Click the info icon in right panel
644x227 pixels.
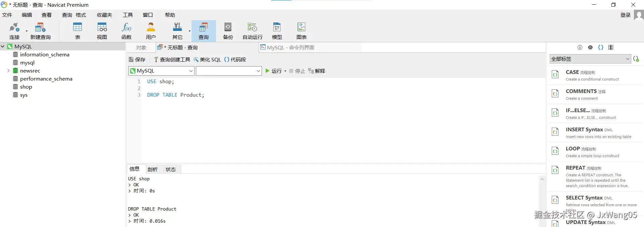coord(580,47)
